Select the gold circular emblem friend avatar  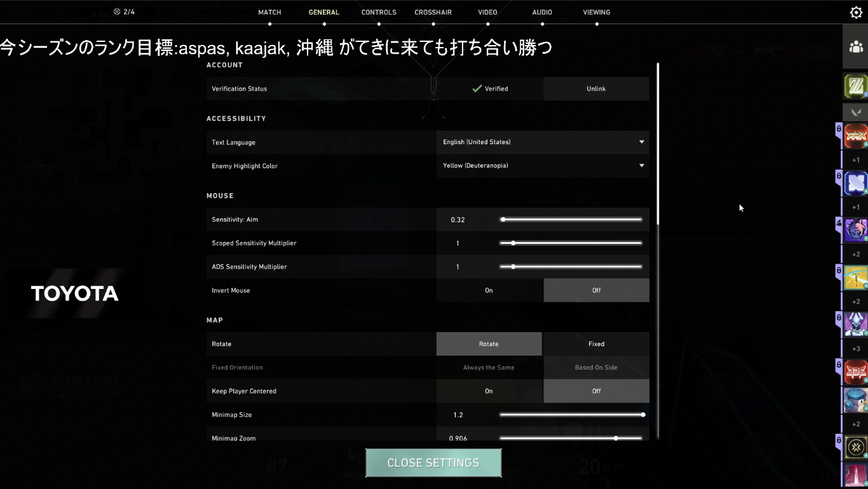tap(856, 448)
